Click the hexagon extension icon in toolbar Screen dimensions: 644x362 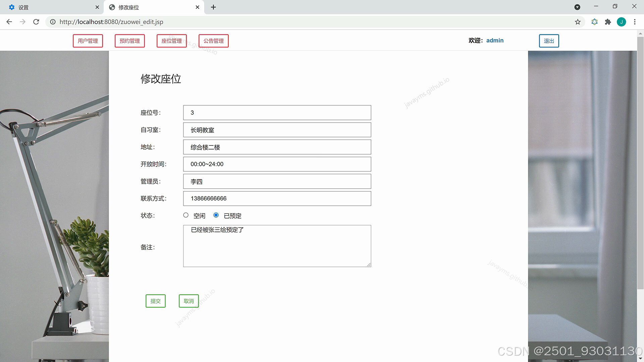tap(594, 22)
